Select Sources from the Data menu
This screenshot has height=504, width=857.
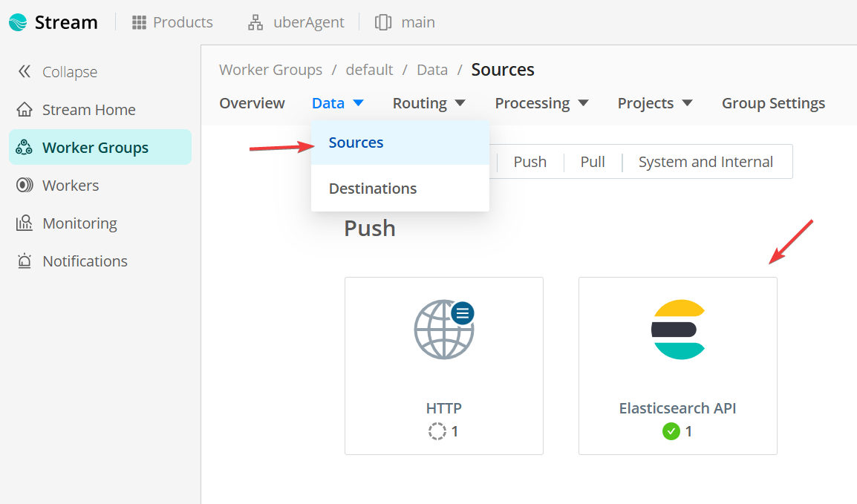[x=356, y=143]
